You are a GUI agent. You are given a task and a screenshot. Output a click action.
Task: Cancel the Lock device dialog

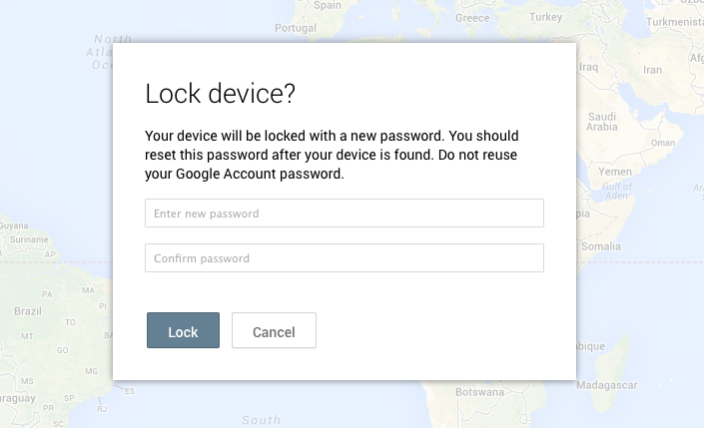point(274,331)
